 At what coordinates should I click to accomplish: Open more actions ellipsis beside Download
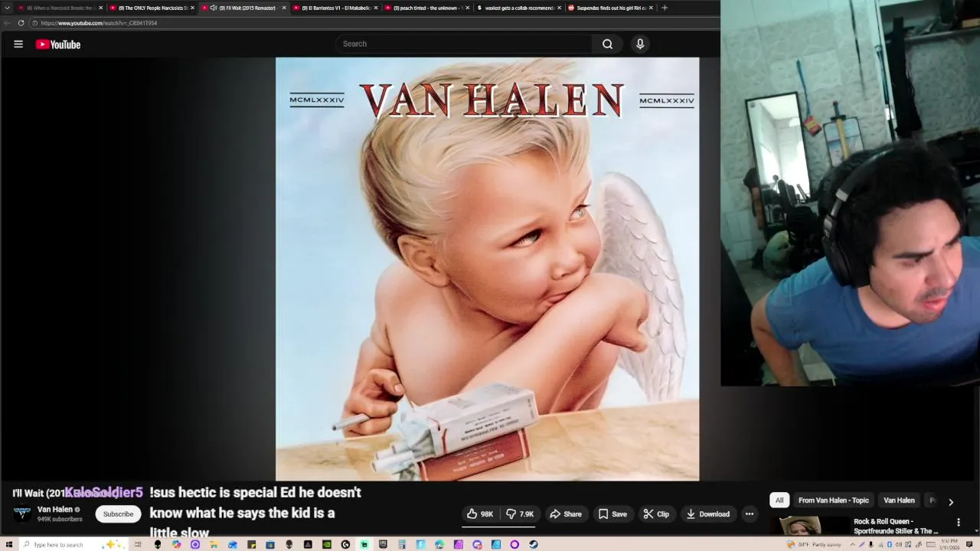tap(750, 514)
